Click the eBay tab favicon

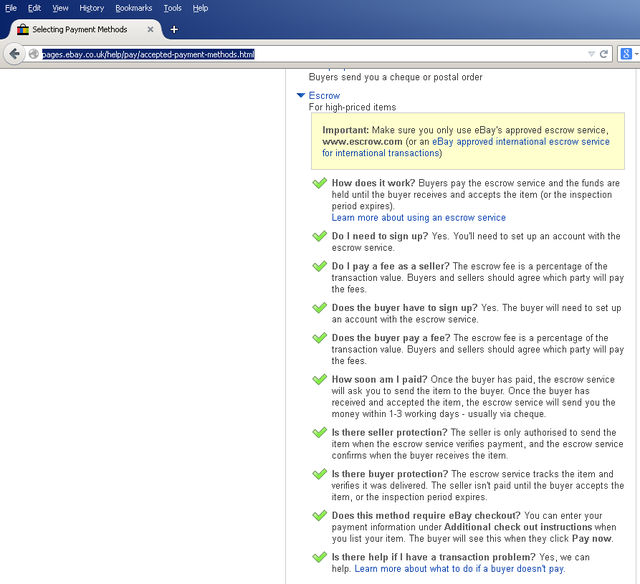point(23,29)
